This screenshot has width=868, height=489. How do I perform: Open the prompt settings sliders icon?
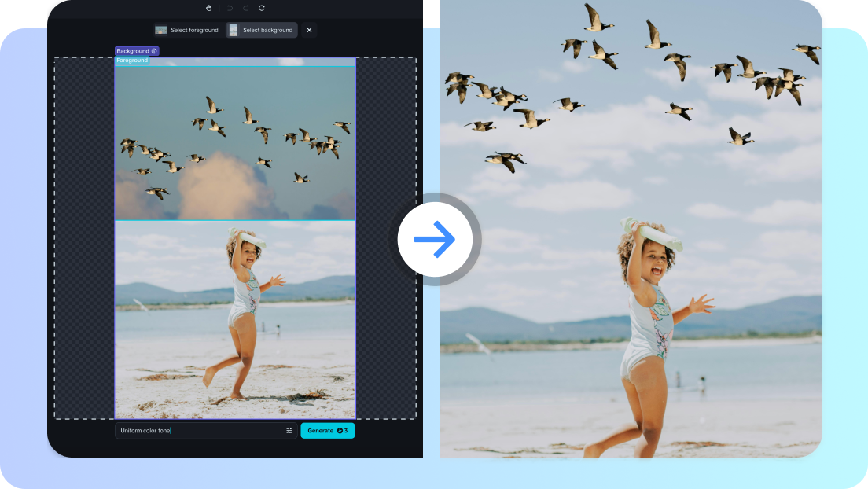(x=289, y=430)
